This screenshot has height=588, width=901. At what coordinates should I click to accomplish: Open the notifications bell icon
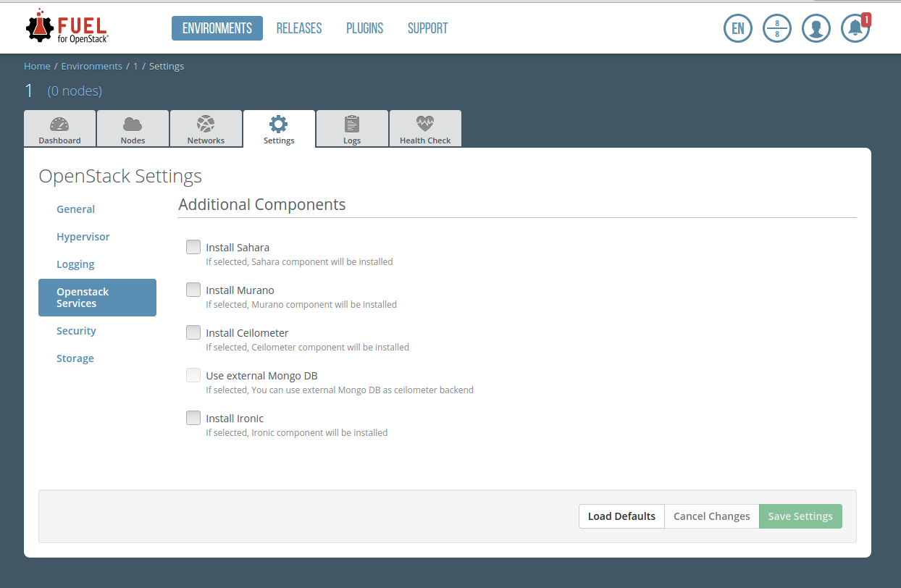pyautogui.click(x=855, y=29)
